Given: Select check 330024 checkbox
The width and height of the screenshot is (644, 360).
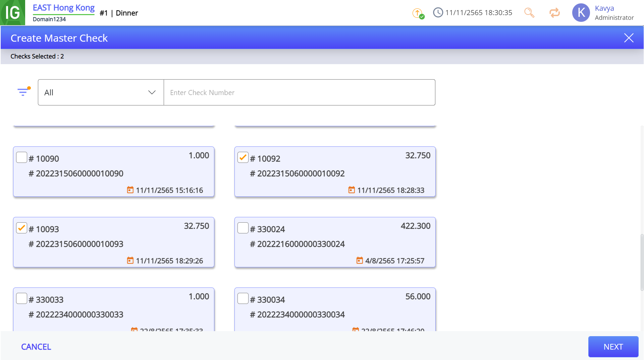Looking at the screenshot, I should pyautogui.click(x=243, y=228).
